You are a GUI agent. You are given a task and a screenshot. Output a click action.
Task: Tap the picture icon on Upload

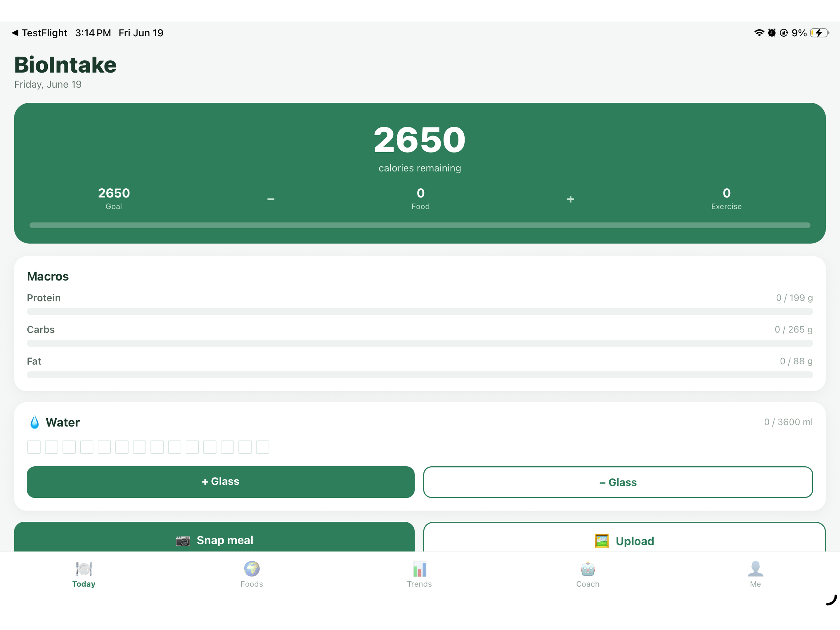tap(601, 541)
